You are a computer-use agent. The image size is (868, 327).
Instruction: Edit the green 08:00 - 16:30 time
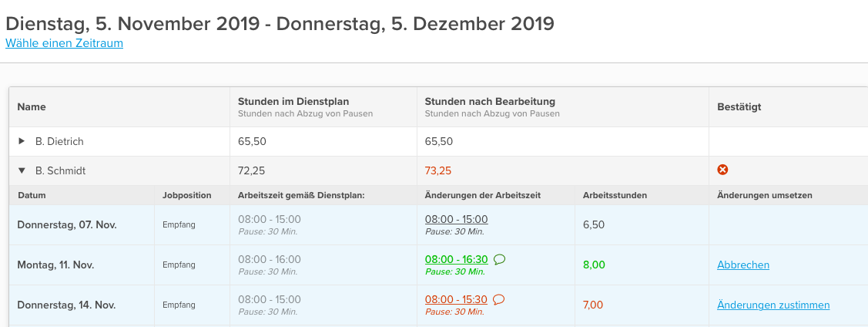point(456,259)
